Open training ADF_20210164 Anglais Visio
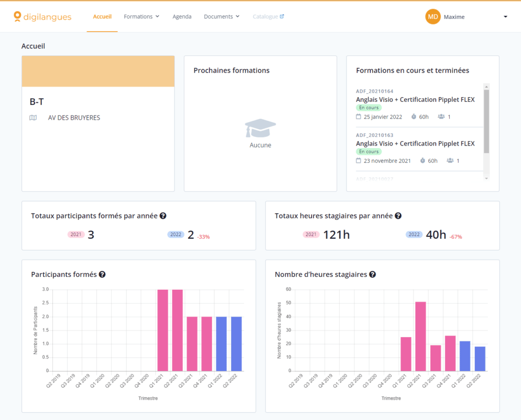This screenshot has width=521, height=420. pos(415,100)
